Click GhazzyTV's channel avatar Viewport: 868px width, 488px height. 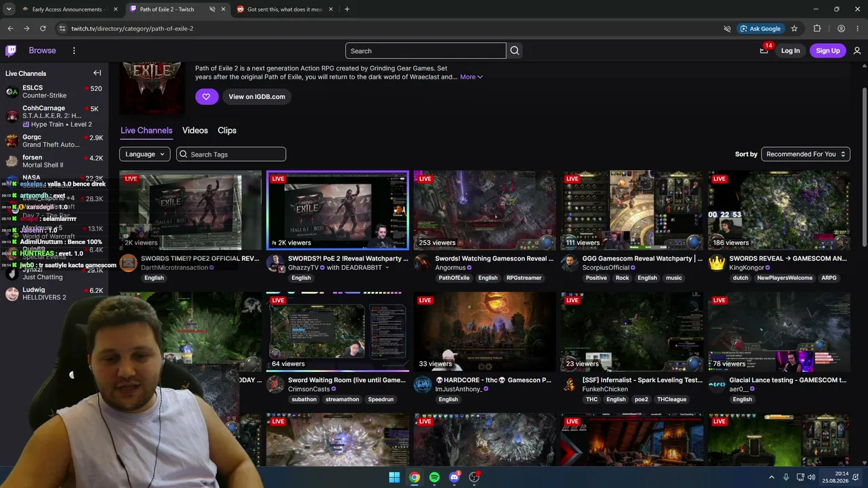point(275,263)
